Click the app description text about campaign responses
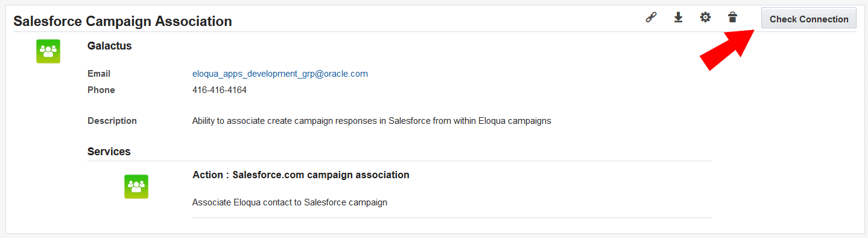868x238 pixels. click(372, 121)
